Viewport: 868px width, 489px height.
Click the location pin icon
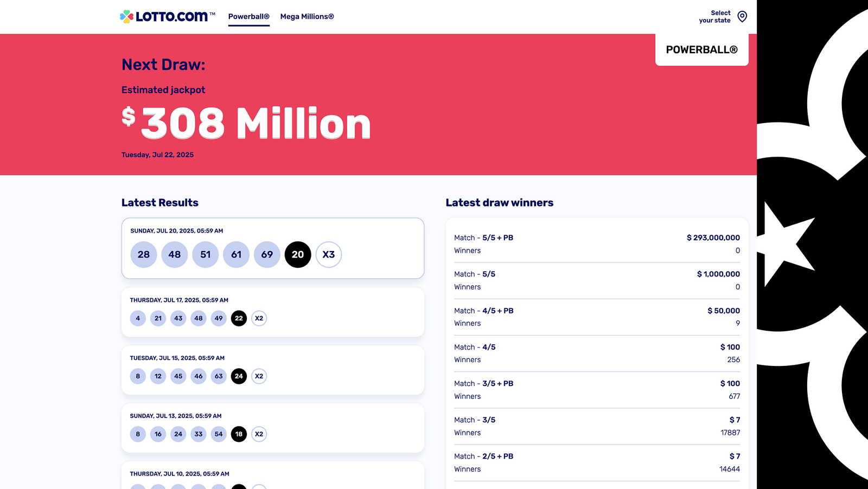point(742,17)
